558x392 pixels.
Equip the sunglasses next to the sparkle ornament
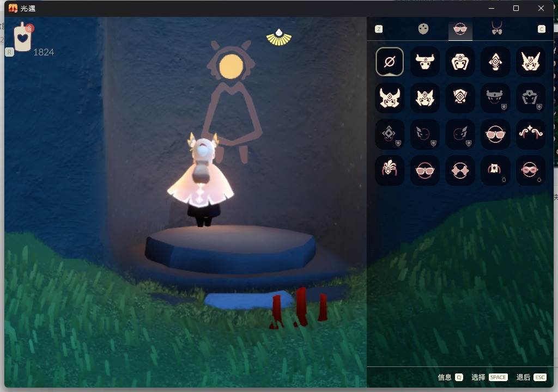coord(495,134)
